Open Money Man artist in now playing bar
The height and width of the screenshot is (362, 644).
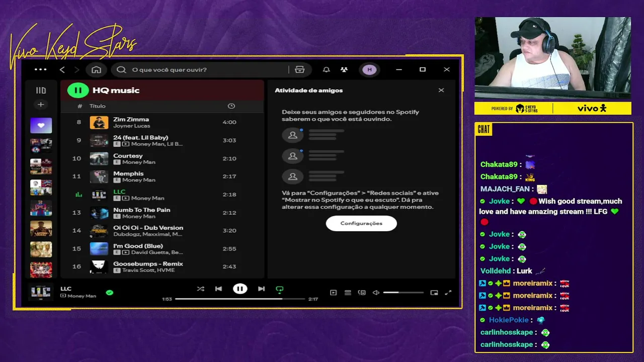point(82,296)
